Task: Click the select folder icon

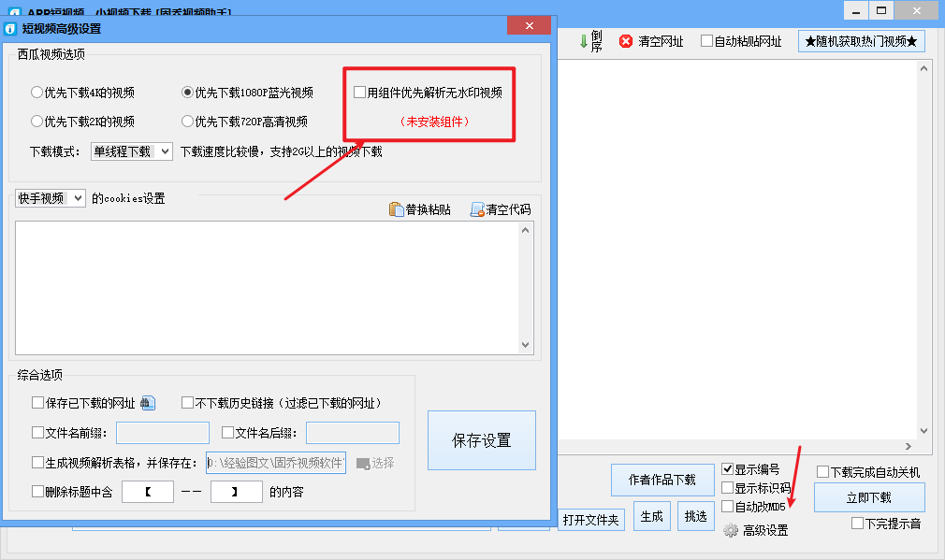Action: tap(363, 463)
